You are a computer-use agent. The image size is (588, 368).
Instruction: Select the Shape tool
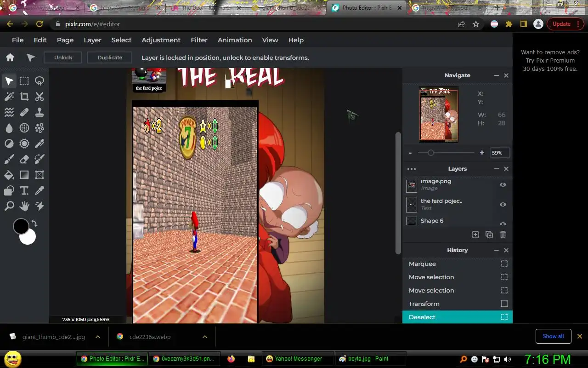(9, 190)
